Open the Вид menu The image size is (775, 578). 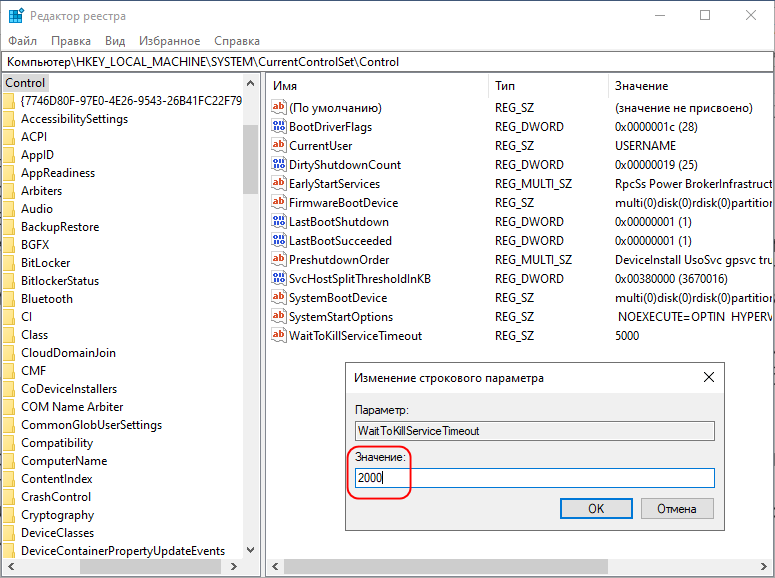click(115, 41)
